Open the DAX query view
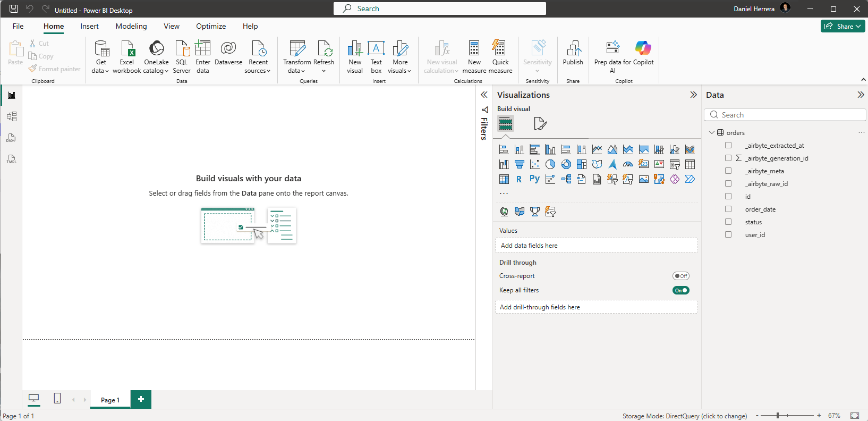 pos(11,138)
